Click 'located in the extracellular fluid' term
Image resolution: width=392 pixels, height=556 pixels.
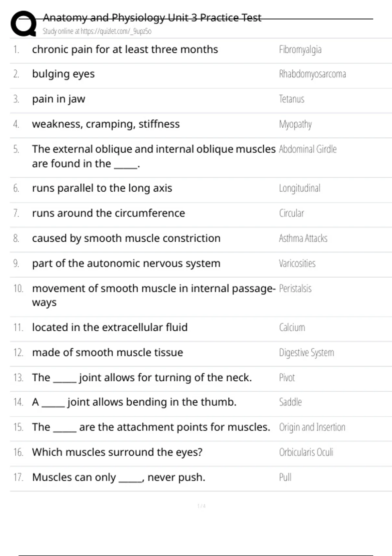pyautogui.click(x=110, y=327)
